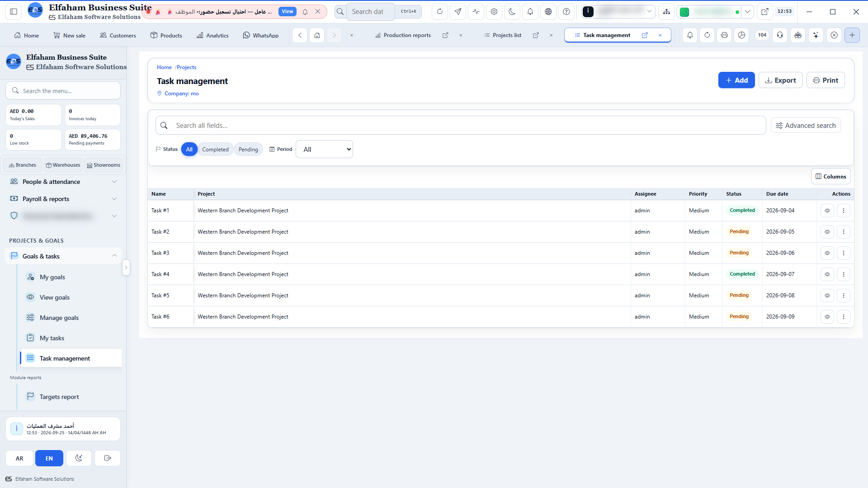Open Advanced search
The width and height of the screenshot is (868, 488).
(x=806, y=126)
